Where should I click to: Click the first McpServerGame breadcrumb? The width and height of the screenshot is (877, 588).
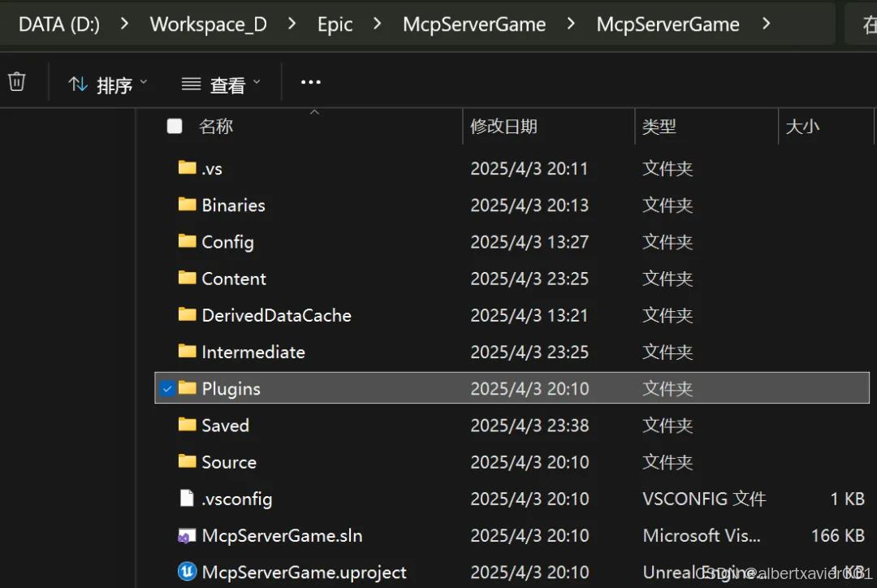tap(474, 24)
